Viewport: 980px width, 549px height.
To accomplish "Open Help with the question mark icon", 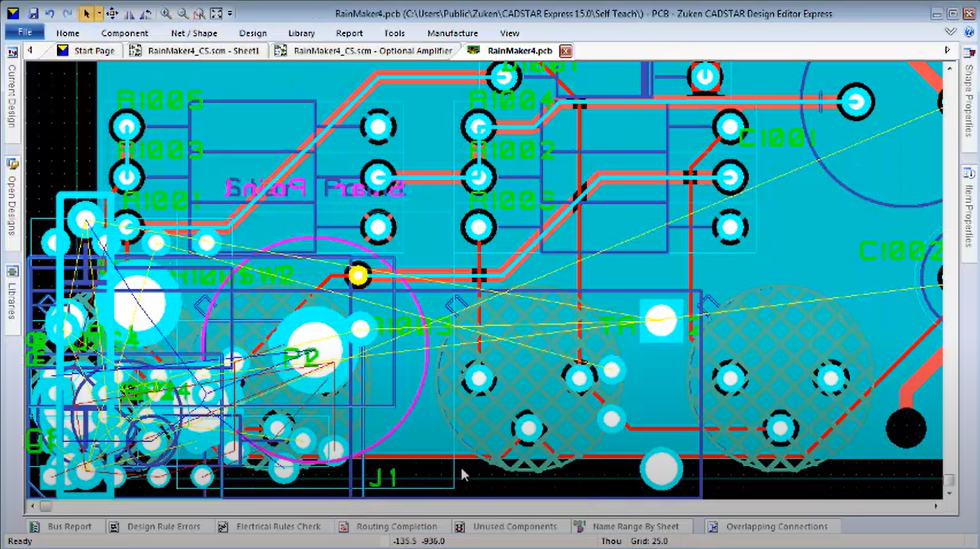I will pos(969,32).
